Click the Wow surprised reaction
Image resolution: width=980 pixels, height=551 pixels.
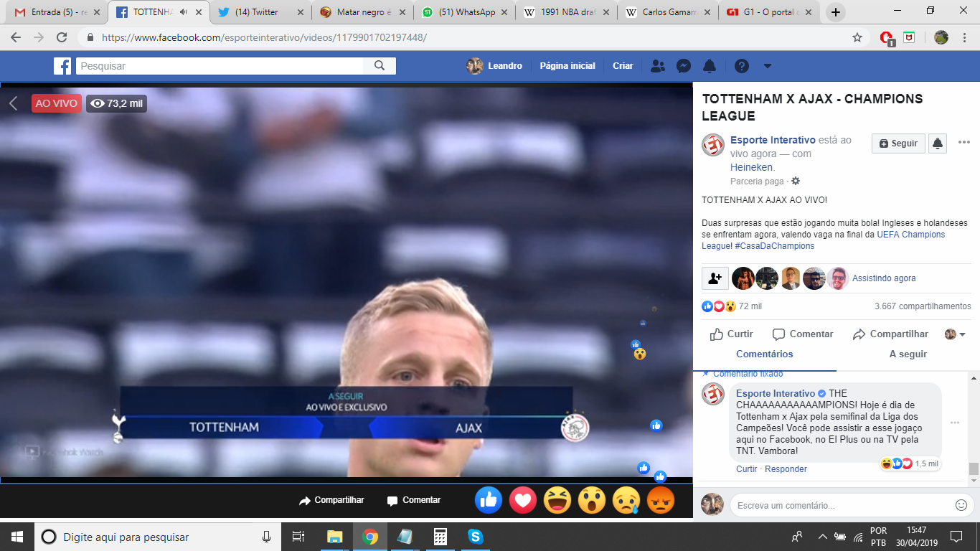tap(592, 500)
